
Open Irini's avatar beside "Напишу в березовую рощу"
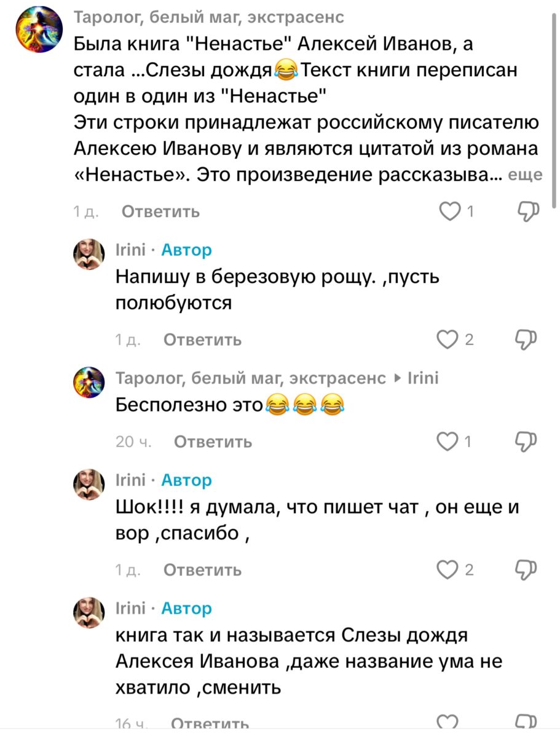pos(89,255)
